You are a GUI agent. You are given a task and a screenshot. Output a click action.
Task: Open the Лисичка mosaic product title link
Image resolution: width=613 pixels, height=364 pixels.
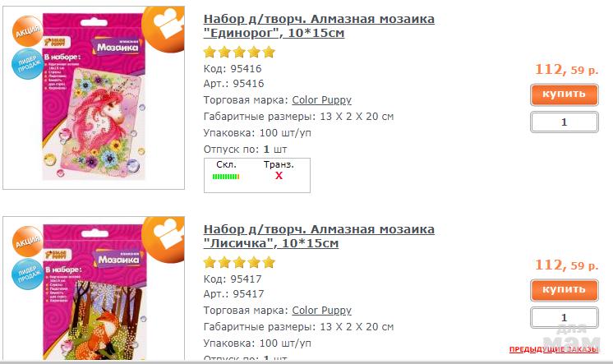click(x=319, y=236)
